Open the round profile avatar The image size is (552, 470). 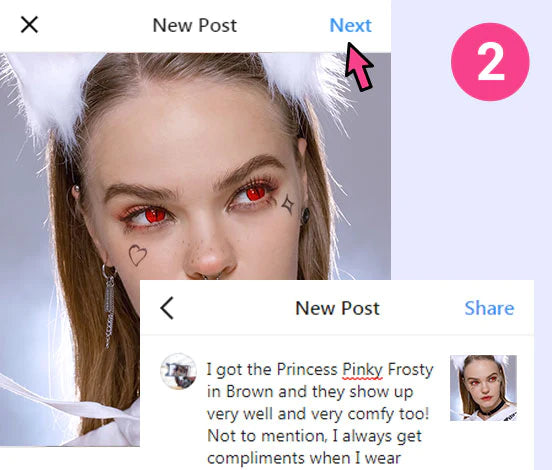178,371
